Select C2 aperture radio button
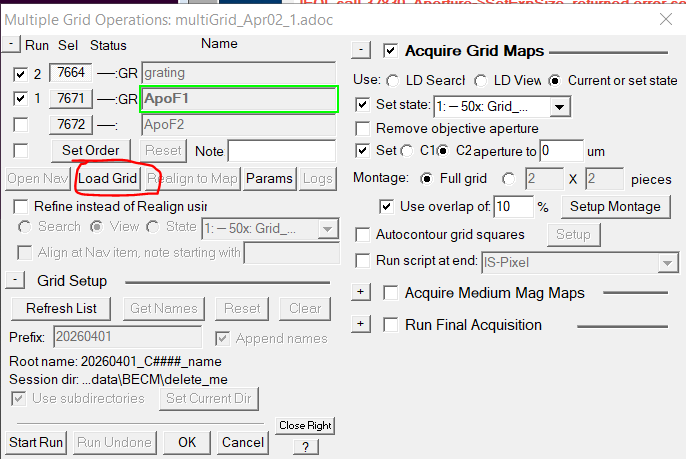The height and width of the screenshot is (459, 686). pyautogui.click(x=442, y=151)
